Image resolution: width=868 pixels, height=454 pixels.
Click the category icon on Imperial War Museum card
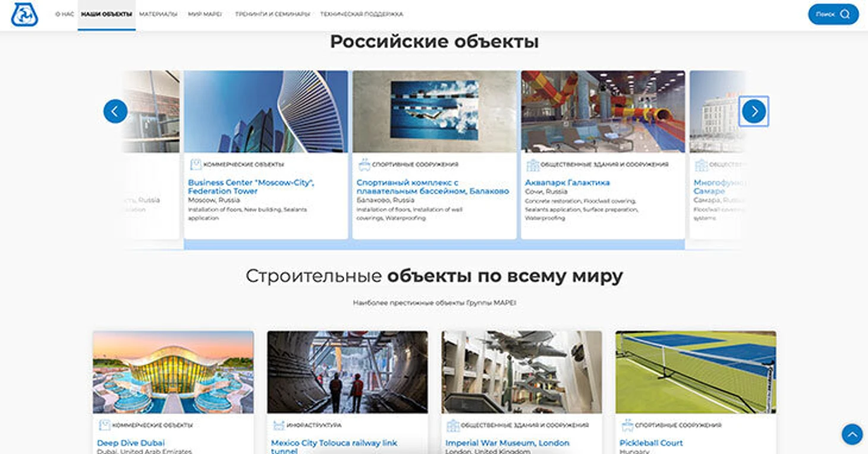pyautogui.click(x=453, y=425)
